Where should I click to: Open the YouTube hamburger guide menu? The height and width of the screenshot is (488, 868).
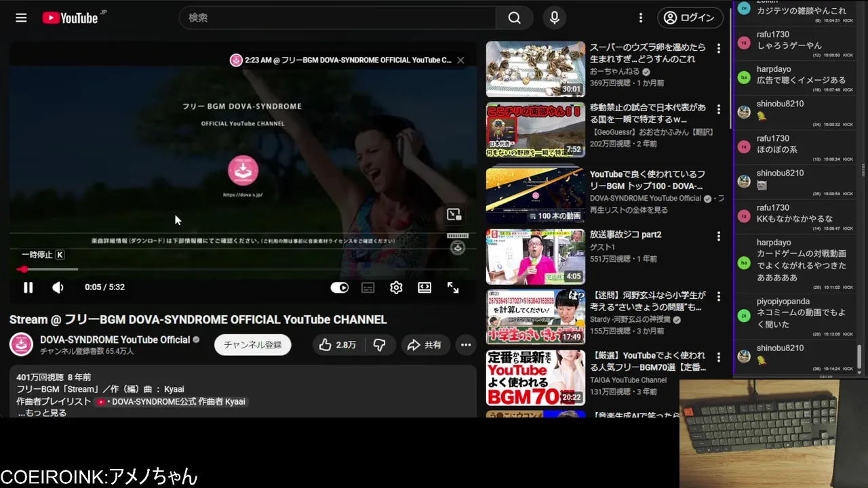pos(21,18)
